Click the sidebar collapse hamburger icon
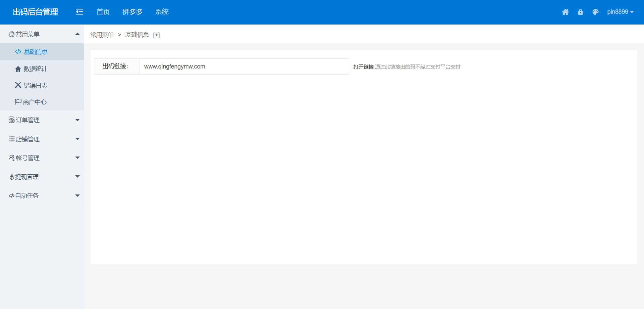This screenshot has width=644, height=309. [x=79, y=12]
